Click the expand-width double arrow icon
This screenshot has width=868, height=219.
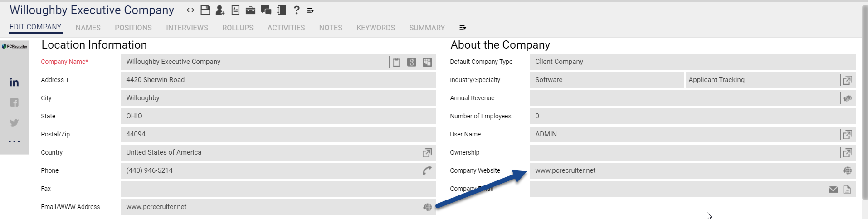[190, 10]
